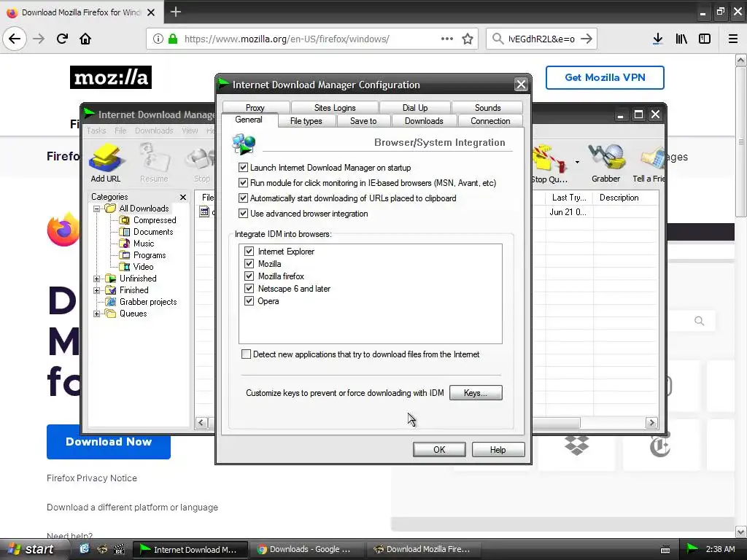Switch to Downloads - Google taskbar item

point(307,549)
